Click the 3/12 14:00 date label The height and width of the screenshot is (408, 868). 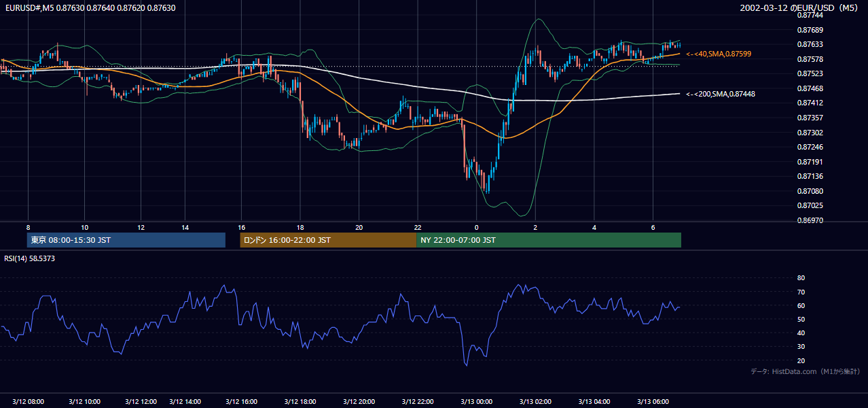tap(185, 401)
